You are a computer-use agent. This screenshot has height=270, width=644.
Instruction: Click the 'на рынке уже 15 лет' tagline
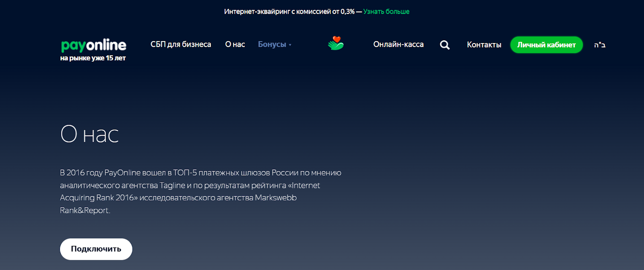tap(93, 58)
